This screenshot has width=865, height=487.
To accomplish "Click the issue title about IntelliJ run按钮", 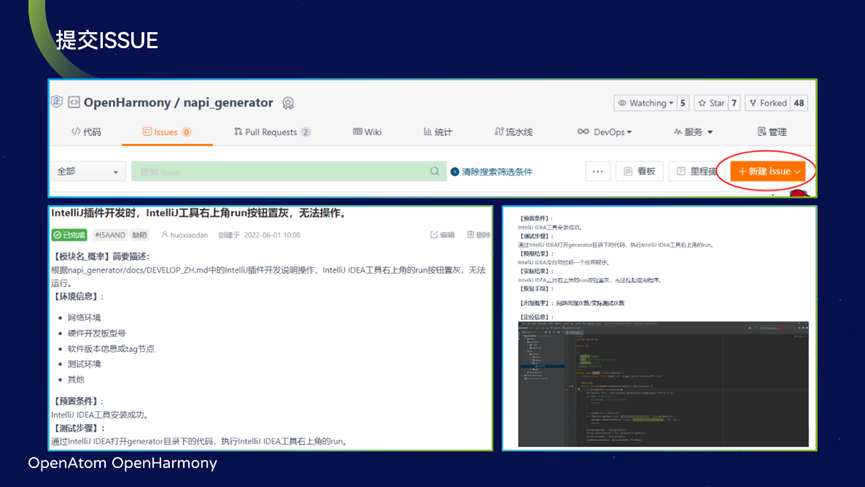I will coord(200,213).
